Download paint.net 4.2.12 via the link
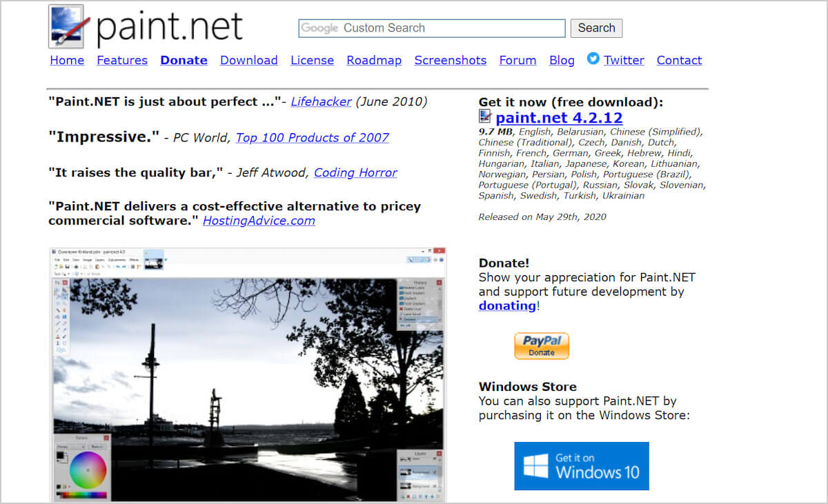This screenshot has height=504, width=828. pyautogui.click(x=559, y=117)
